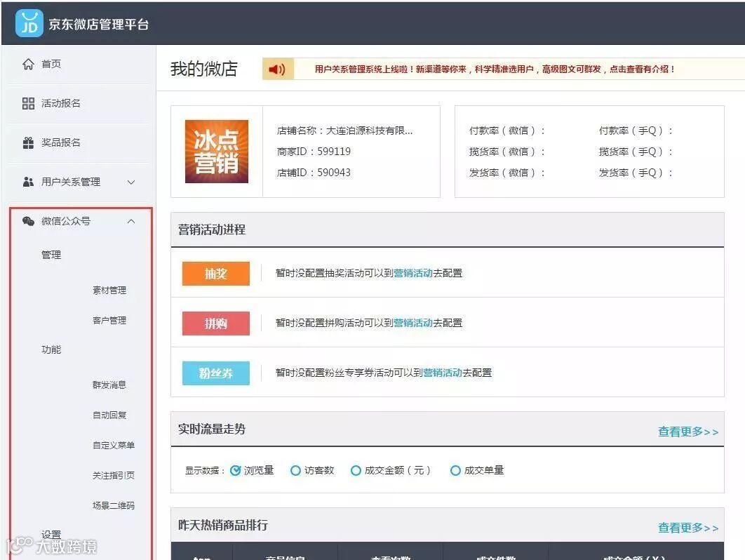Click the 管理 section label
Image resolution: width=745 pixels, height=560 pixels.
pos(51,255)
